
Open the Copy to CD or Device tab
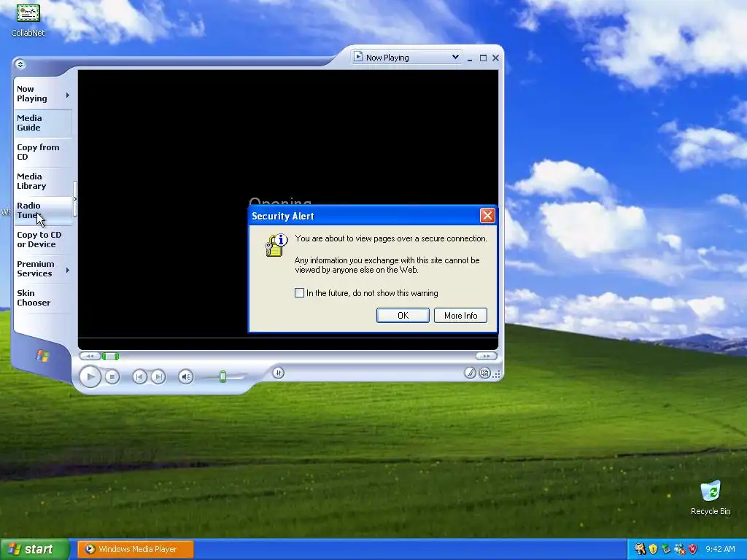coord(43,239)
